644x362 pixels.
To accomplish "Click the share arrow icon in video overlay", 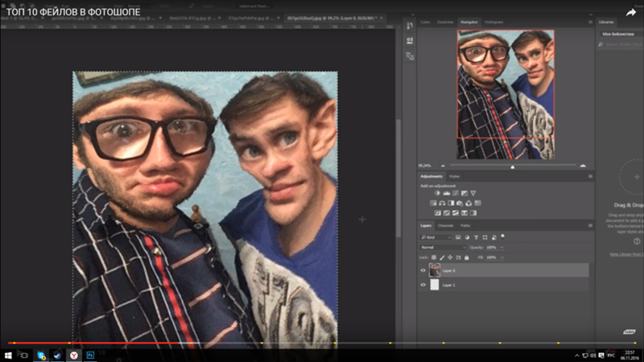I will [631, 13].
